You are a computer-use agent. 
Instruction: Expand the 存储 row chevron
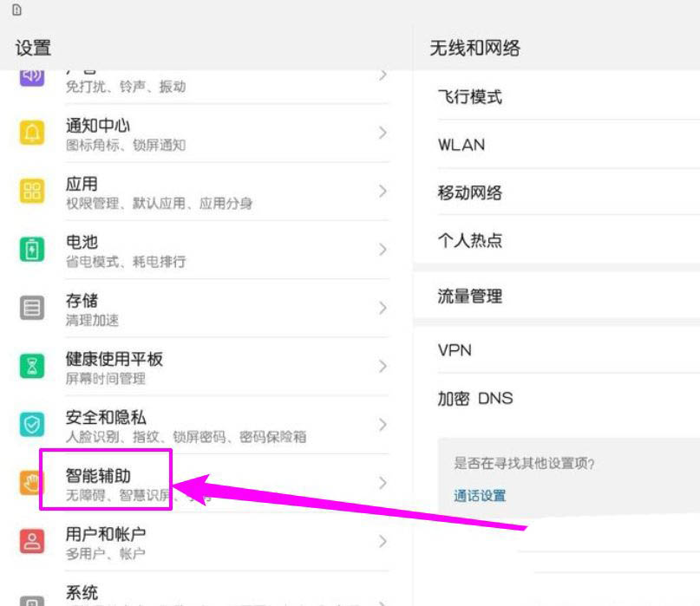(382, 308)
